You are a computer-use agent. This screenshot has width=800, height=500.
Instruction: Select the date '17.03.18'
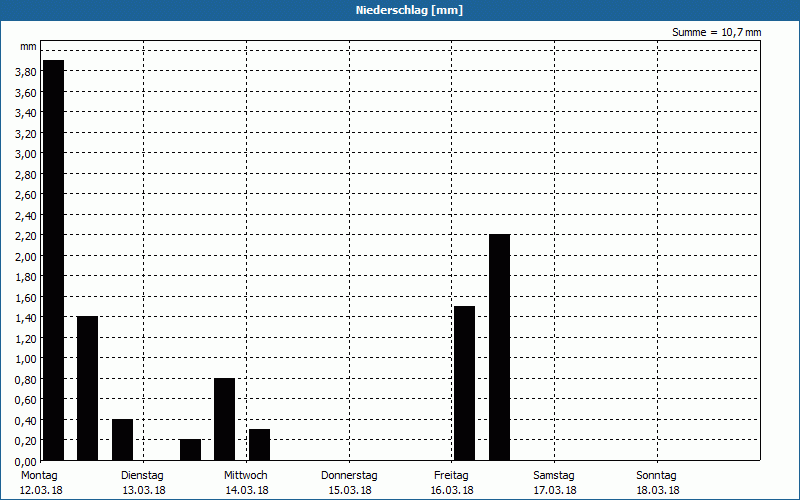point(555,491)
